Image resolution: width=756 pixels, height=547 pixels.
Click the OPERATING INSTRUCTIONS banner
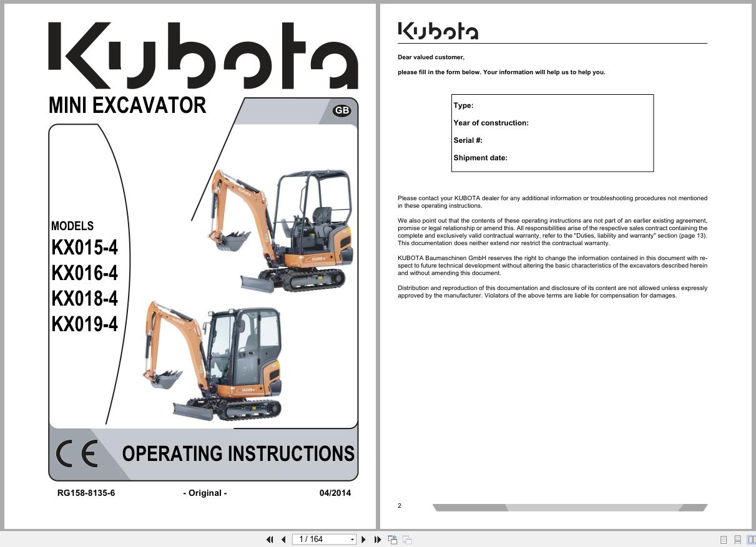coord(239,454)
